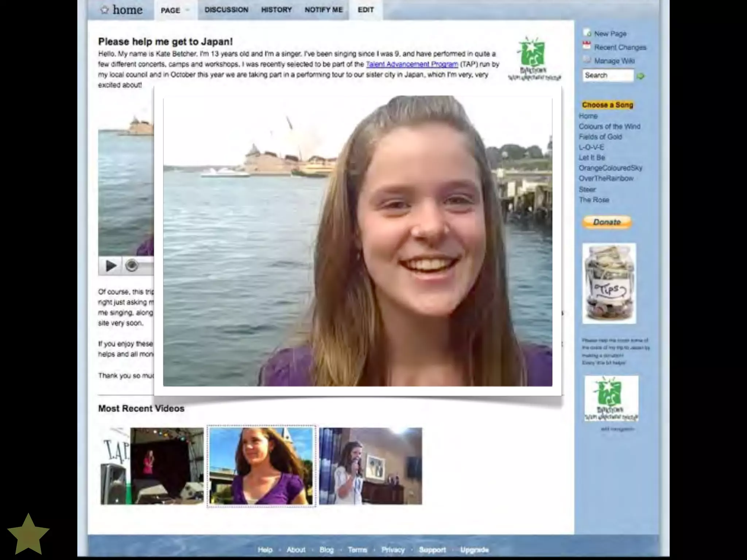747x560 pixels.
Task: Open the Talent Advancement Program link
Action: [x=412, y=64]
